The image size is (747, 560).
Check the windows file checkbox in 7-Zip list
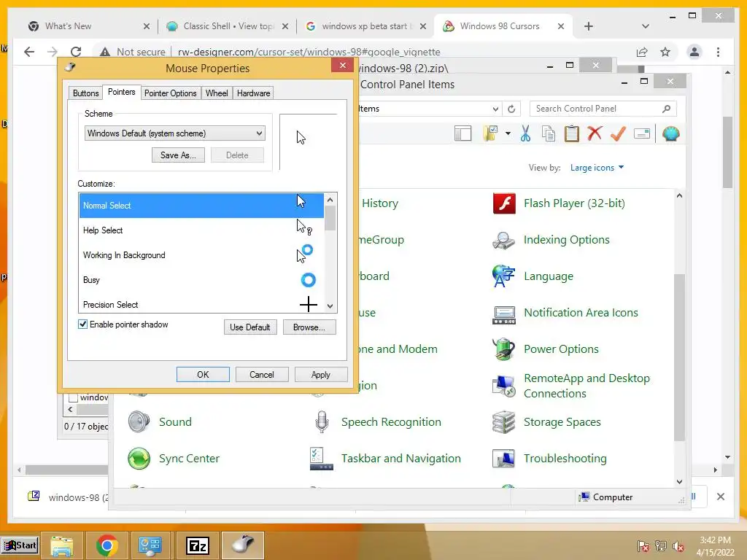pyautogui.click(x=74, y=397)
